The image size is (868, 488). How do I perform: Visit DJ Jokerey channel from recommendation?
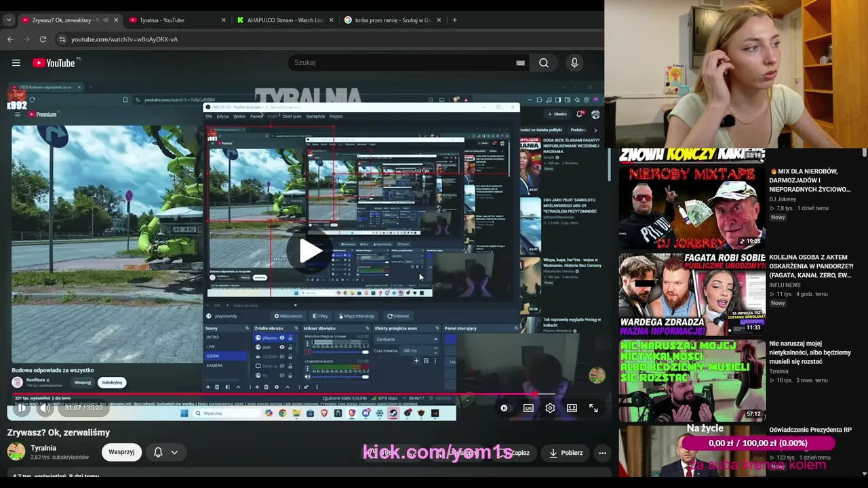[x=783, y=199]
